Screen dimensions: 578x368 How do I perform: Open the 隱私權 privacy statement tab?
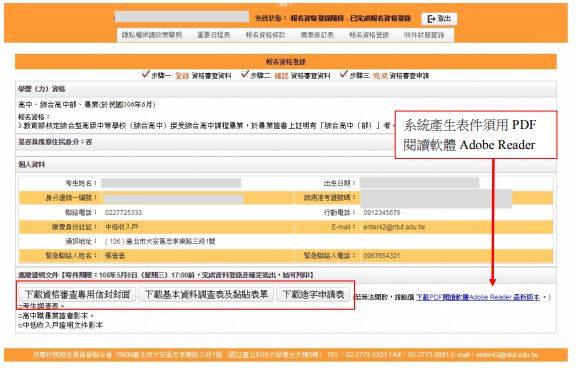point(152,35)
